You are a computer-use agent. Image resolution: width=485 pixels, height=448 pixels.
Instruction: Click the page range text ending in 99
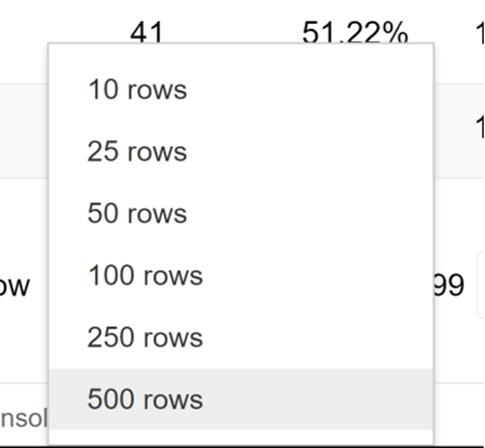point(449,285)
